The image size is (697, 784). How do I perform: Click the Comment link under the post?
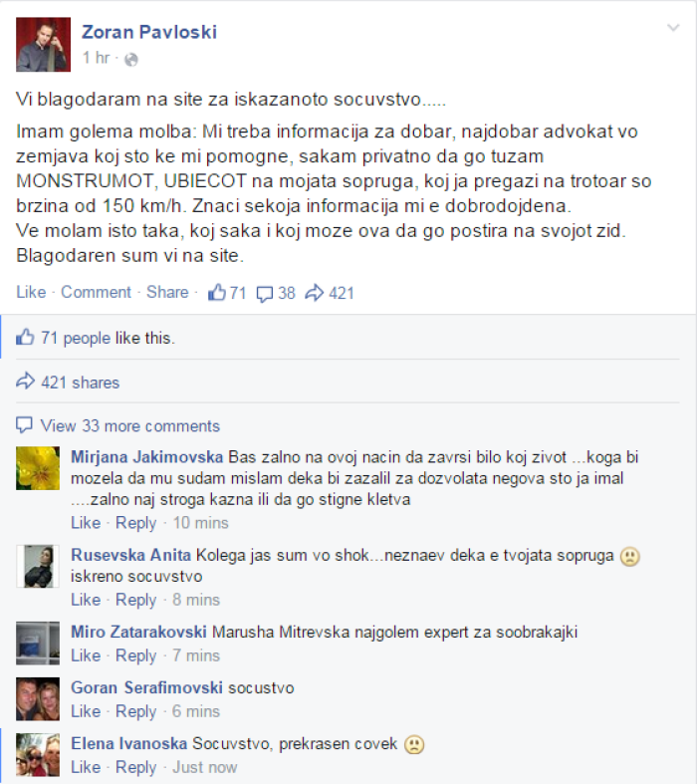click(96, 292)
